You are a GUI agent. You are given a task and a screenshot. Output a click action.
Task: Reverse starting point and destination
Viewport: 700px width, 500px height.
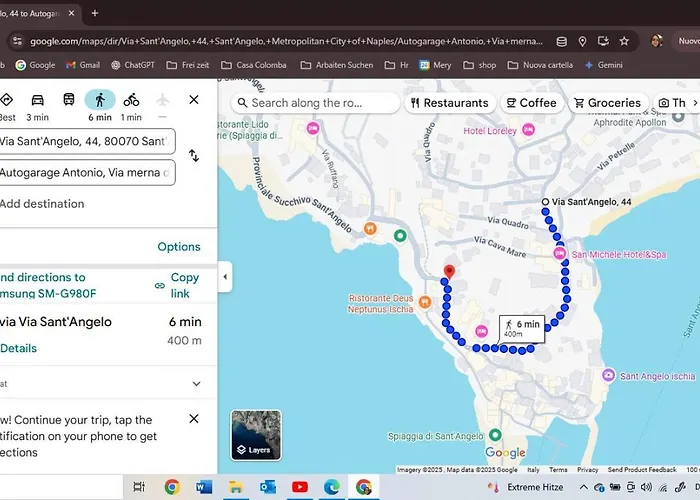point(194,156)
